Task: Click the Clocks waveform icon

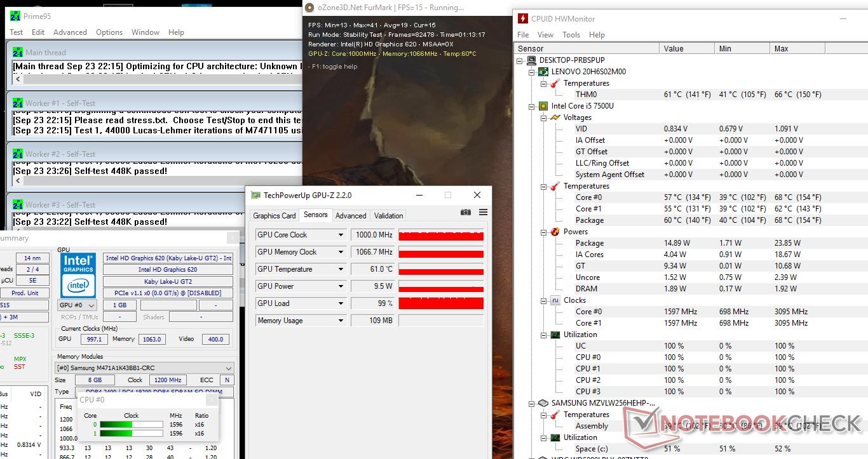Action: [x=555, y=300]
